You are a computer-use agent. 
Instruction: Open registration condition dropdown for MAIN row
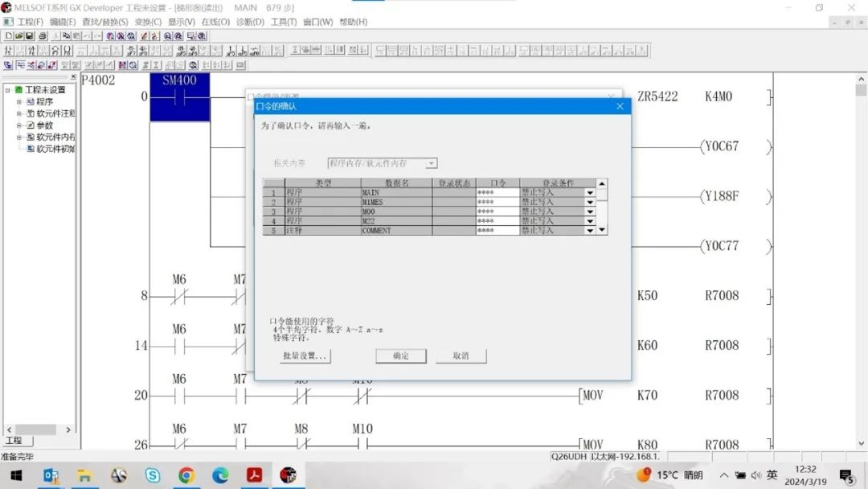[590, 193]
